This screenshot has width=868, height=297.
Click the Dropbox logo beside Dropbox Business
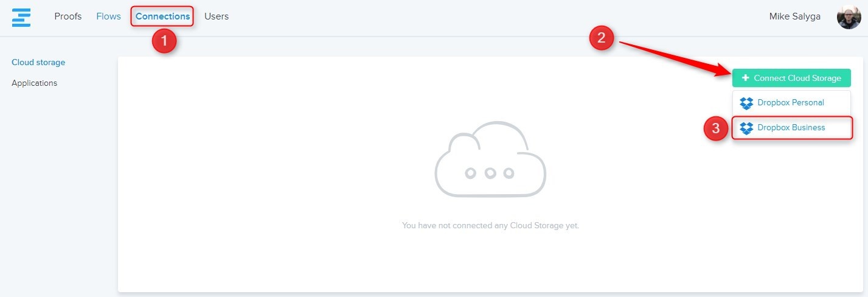[x=746, y=128]
